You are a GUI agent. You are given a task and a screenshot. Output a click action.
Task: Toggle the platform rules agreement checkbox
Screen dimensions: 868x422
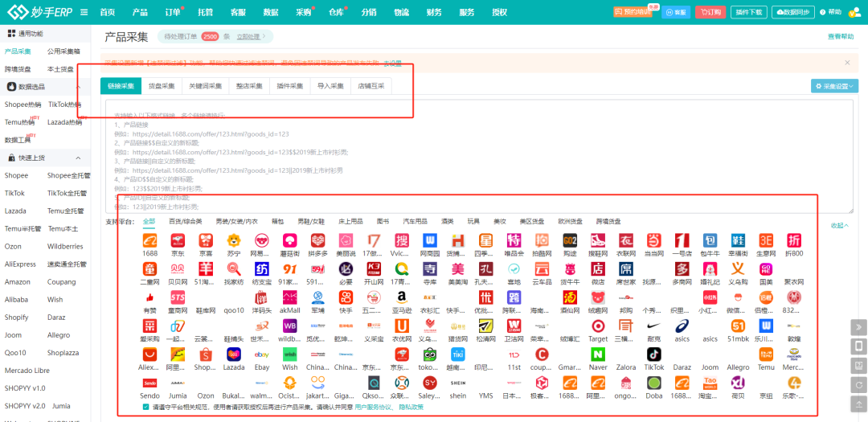coord(145,407)
